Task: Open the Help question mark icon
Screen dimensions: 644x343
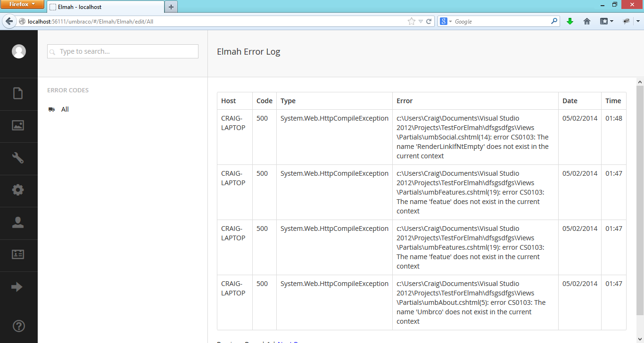Action: click(18, 326)
